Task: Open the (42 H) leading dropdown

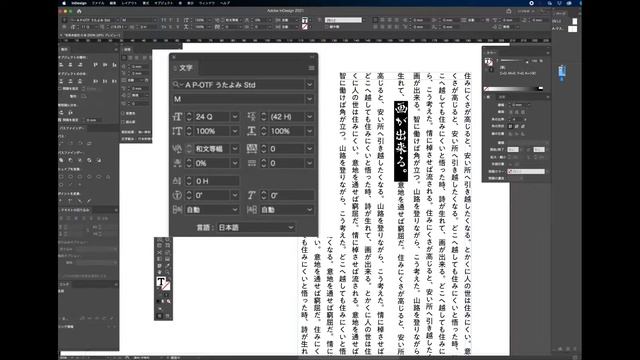Action: point(309,117)
